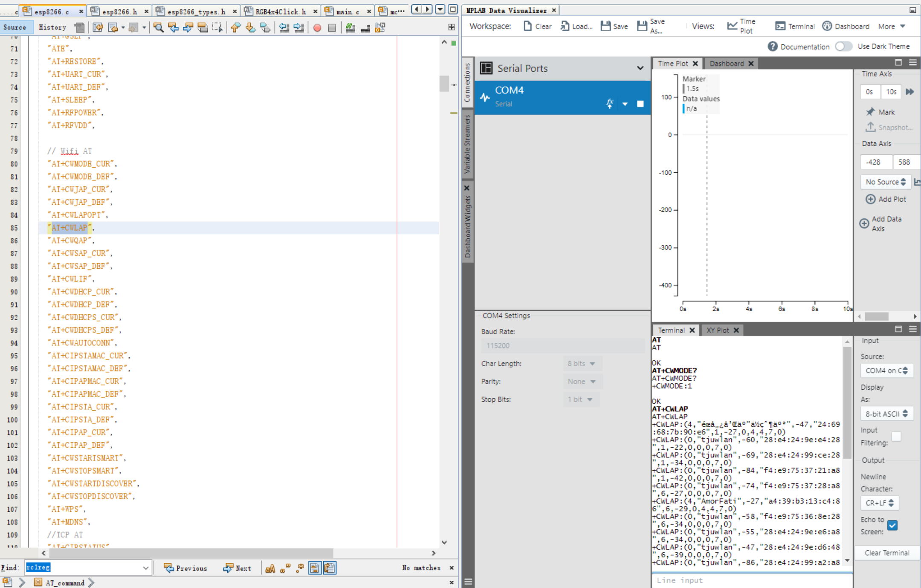Click the Add Plot button

coord(886,199)
